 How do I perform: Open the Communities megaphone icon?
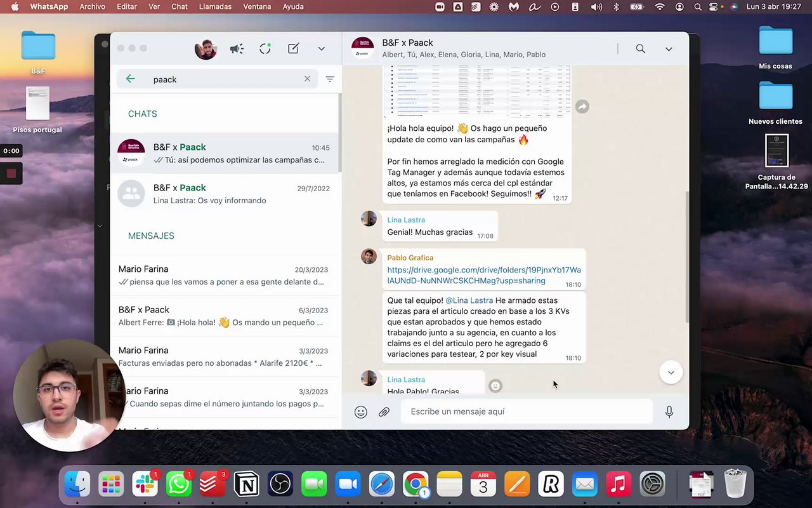click(237, 49)
